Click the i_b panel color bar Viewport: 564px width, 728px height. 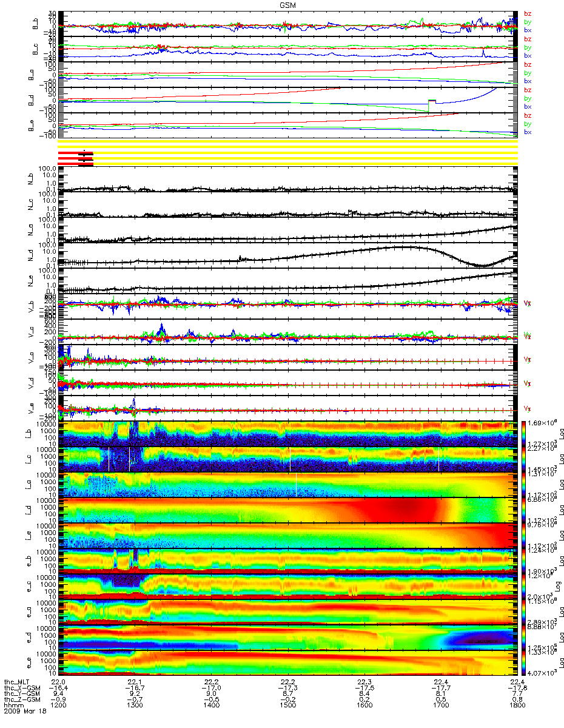523,434
